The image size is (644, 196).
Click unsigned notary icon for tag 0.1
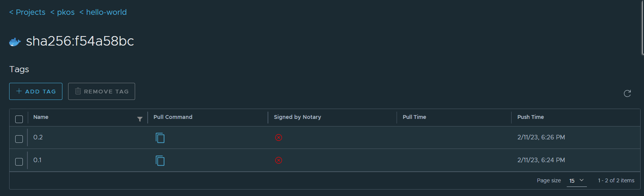(279, 160)
